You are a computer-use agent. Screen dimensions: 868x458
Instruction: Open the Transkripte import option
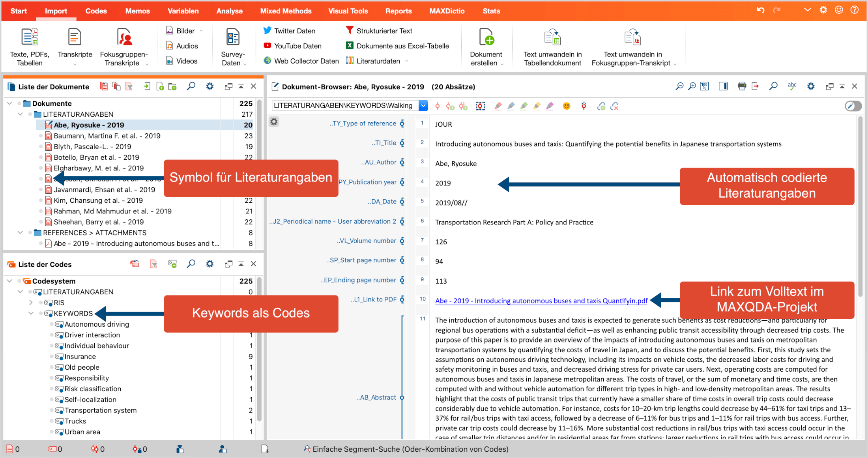pyautogui.click(x=75, y=47)
